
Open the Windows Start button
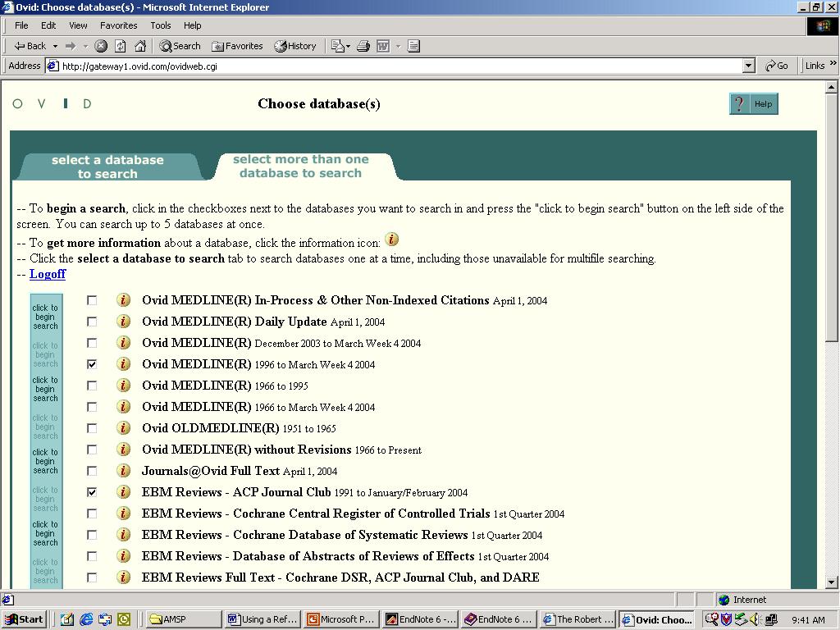(x=25, y=619)
